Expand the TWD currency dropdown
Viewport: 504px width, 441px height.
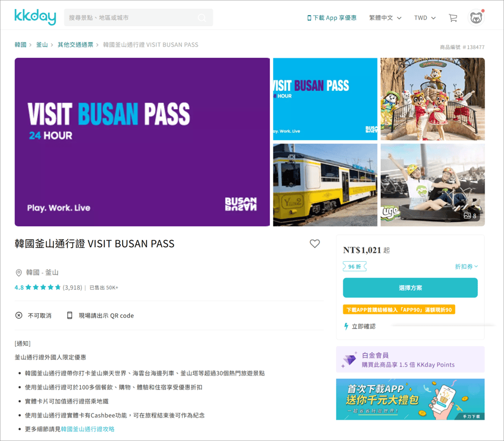pyautogui.click(x=424, y=18)
